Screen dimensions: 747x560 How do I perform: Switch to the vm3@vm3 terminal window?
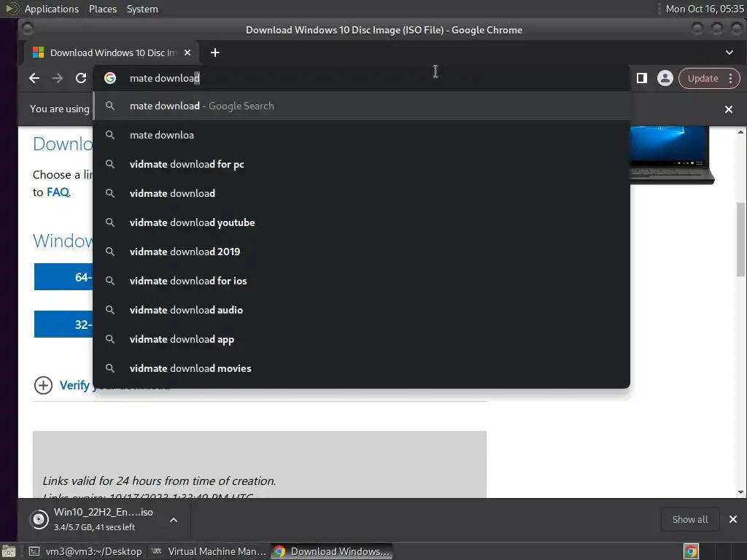pos(86,551)
